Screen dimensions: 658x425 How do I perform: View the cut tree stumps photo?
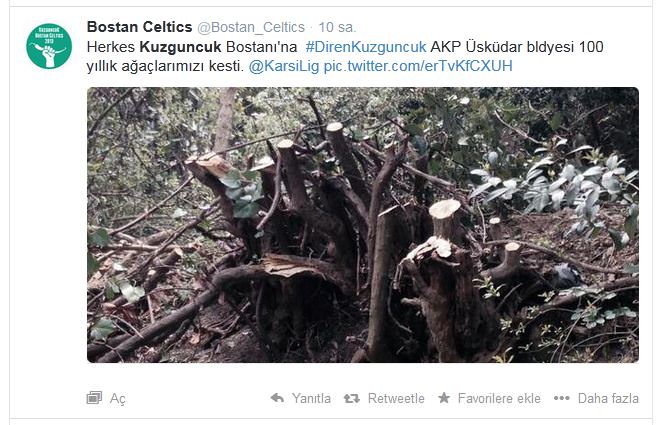click(363, 225)
